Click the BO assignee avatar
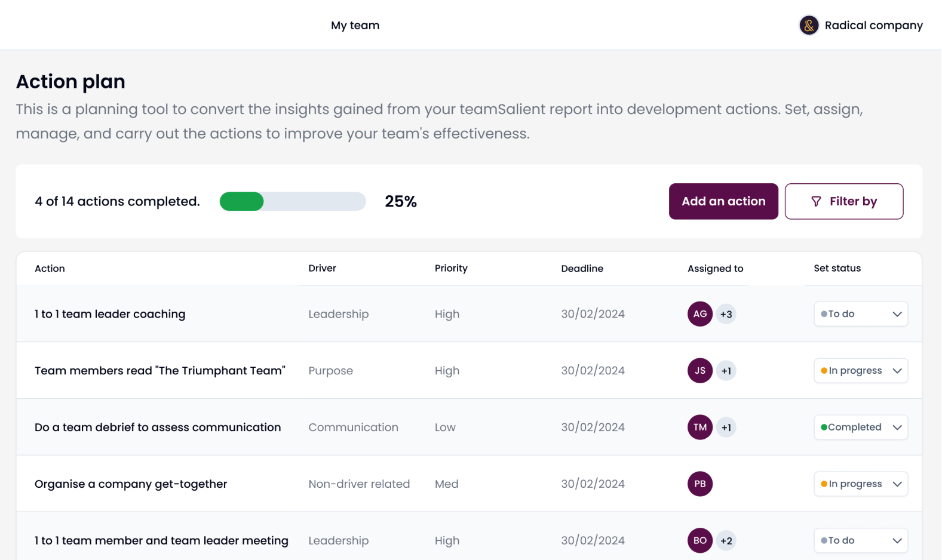Viewport: 942px width, 560px height. pyautogui.click(x=699, y=540)
